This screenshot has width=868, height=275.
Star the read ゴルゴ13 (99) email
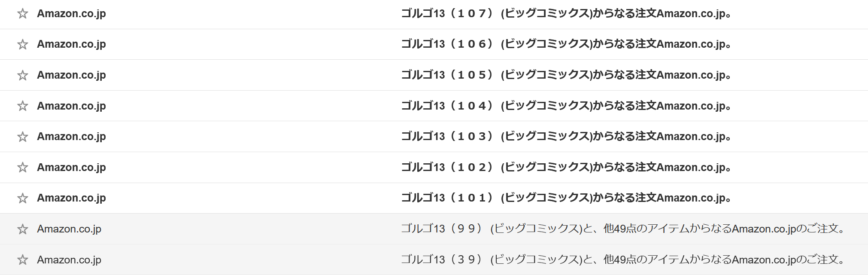(23, 229)
